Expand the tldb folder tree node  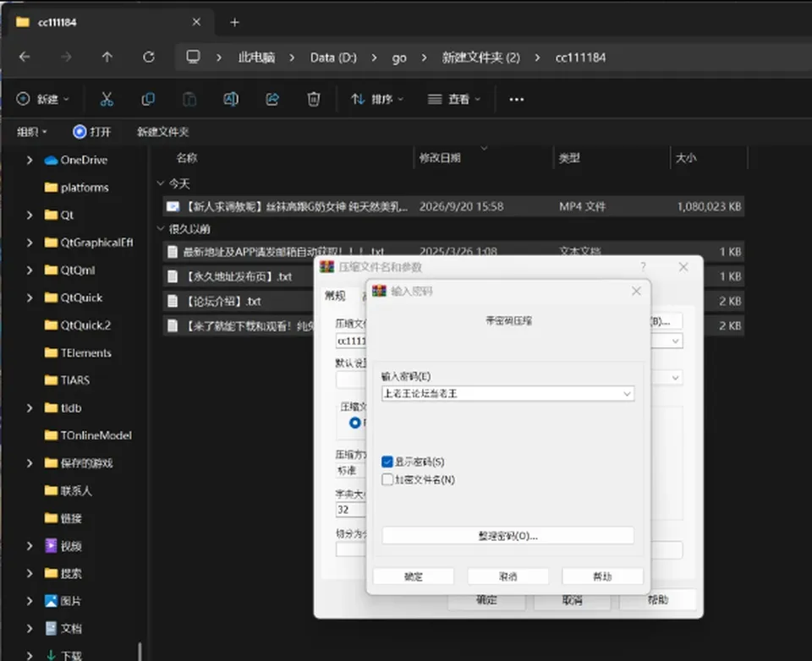tap(30, 408)
